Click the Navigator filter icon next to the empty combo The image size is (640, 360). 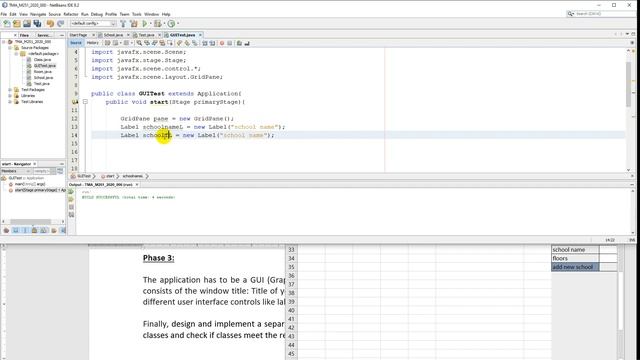pyautogui.click(x=60, y=171)
